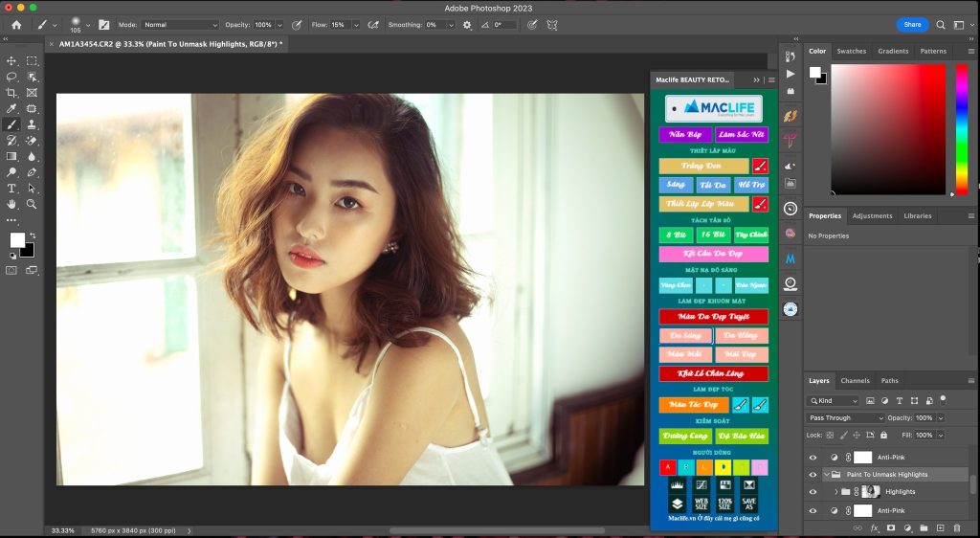Select the Eraser tool
Image resolution: width=980 pixels, height=538 pixels.
[32, 141]
